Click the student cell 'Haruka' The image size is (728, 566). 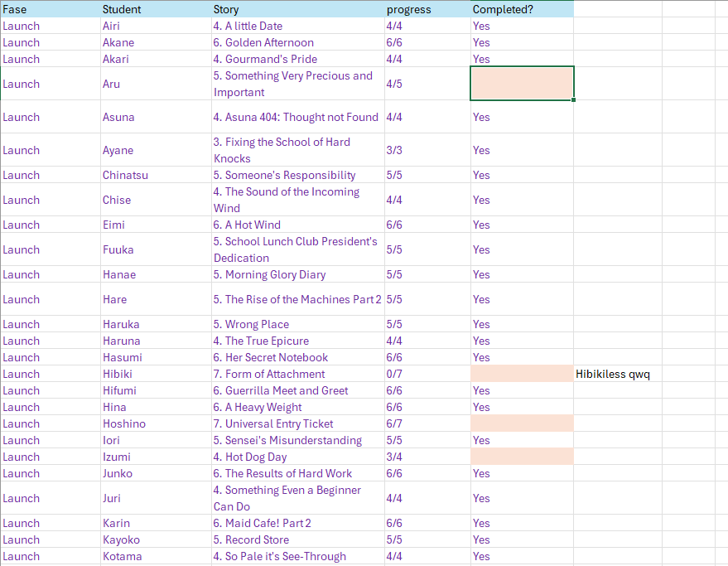pos(156,324)
